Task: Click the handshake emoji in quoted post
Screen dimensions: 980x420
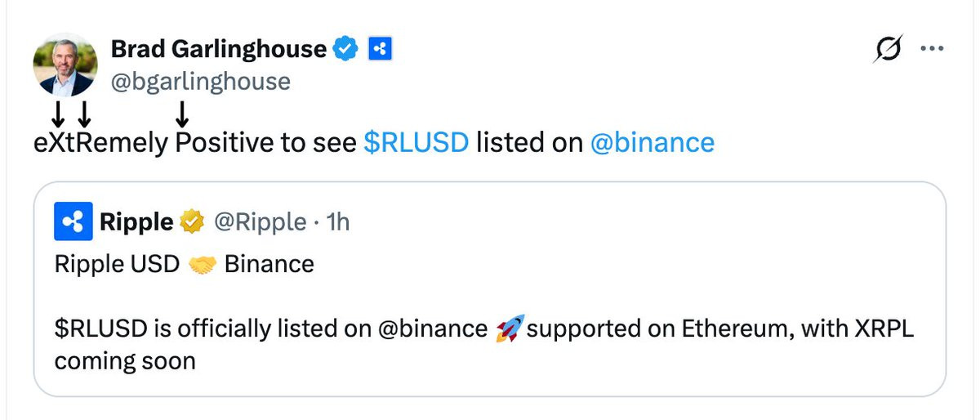Action: coord(201,265)
